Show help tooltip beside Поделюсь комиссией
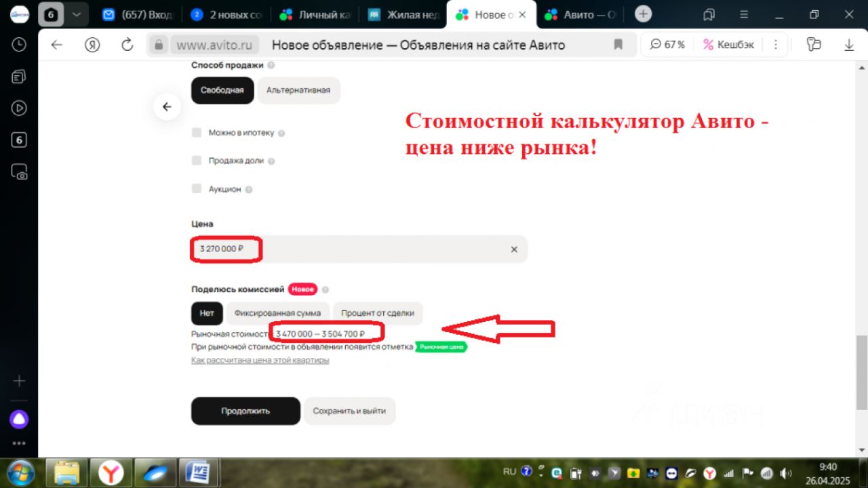Viewport: 868px width, 488px height. pyautogui.click(x=325, y=289)
